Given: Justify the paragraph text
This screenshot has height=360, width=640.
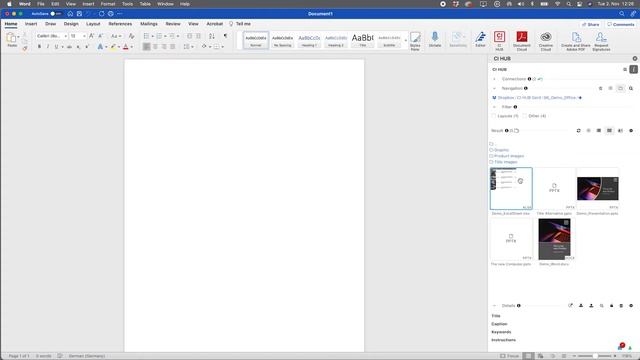Looking at the screenshot, I should (x=173, y=47).
